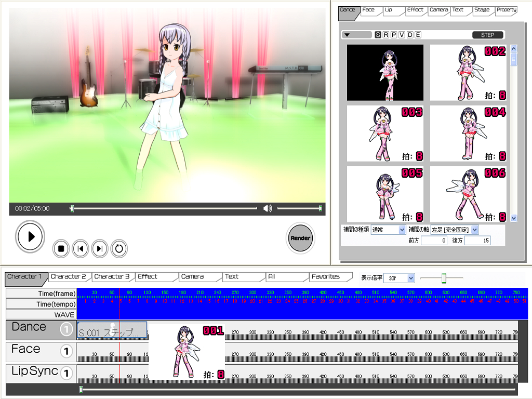Open the 補間の種類 dropdown set to 通常
Viewport: 532px width, 399px height.
[388, 230]
